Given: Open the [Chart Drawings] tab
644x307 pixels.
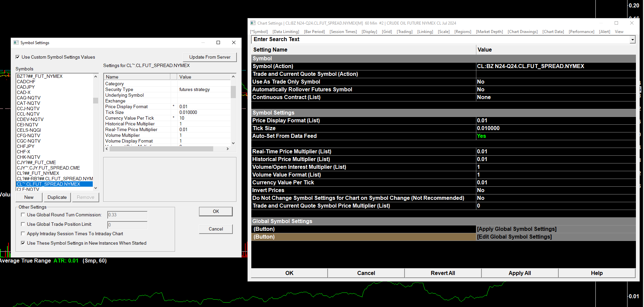Looking at the screenshot, I should pos(523,32).
